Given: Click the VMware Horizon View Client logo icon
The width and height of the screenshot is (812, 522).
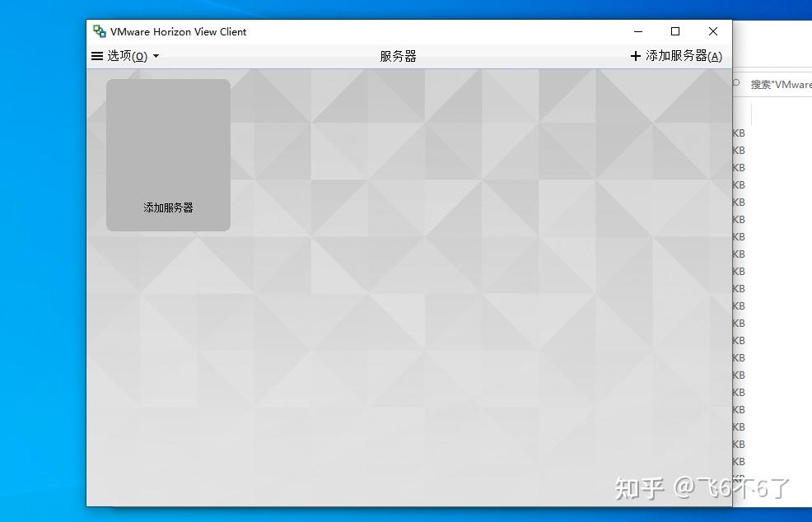Looking at the screenshot, I should point(100,31).
